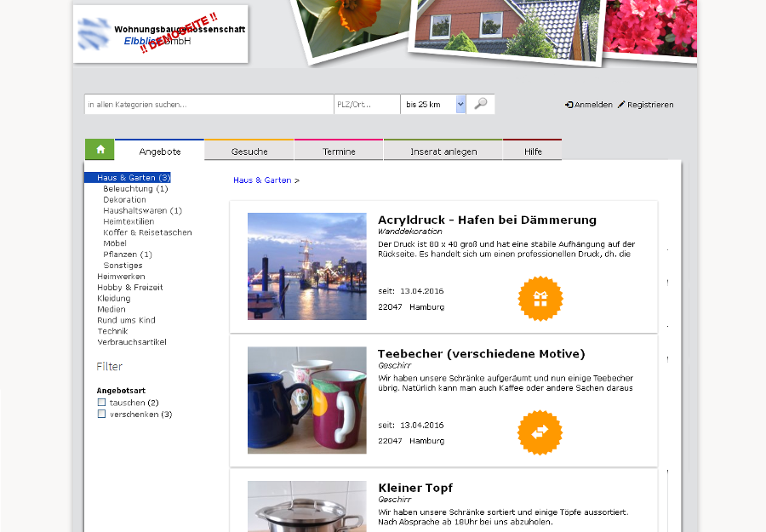Open the Termine tab

[339, 150]
